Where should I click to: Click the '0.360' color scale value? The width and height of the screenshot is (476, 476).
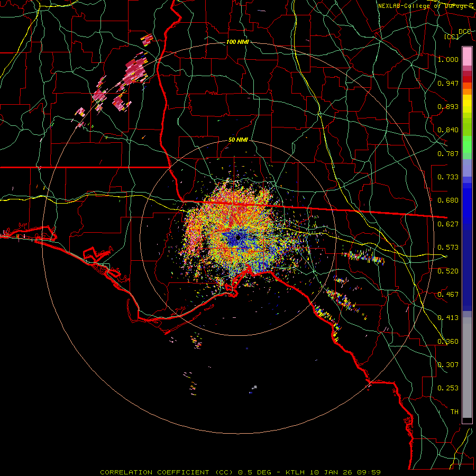point(448,342)
